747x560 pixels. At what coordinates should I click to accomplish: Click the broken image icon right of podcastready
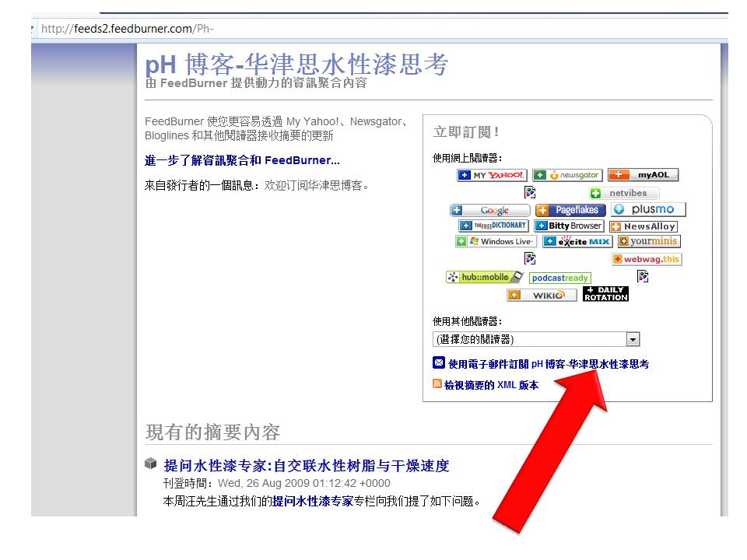pyautogui.click(x=643, y=276)
